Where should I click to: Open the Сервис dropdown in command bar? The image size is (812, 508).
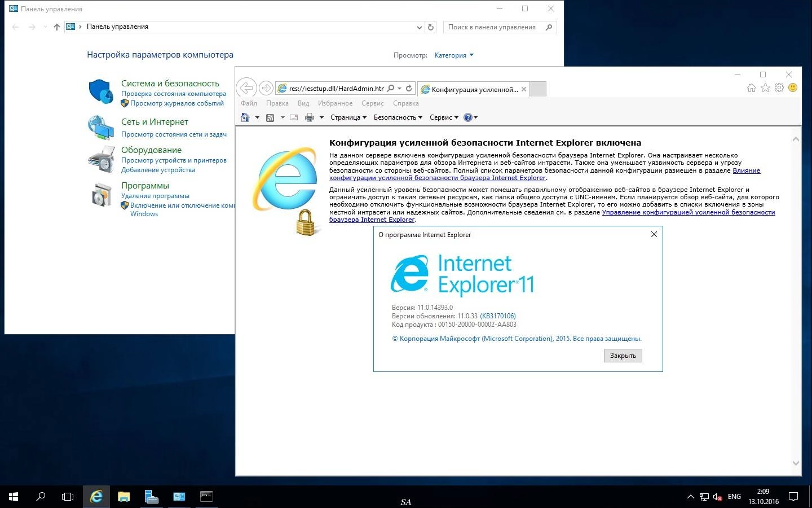pos(444,117)
